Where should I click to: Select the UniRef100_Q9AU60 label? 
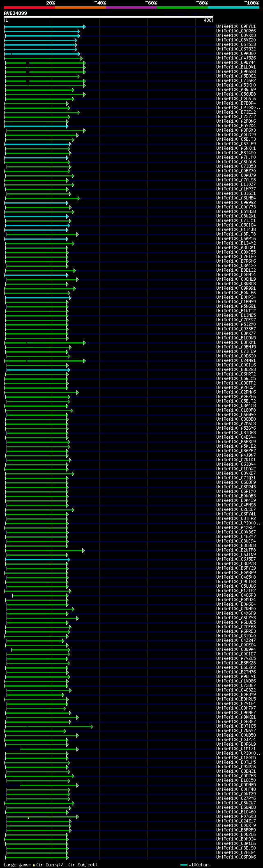(x=236, y=54)
